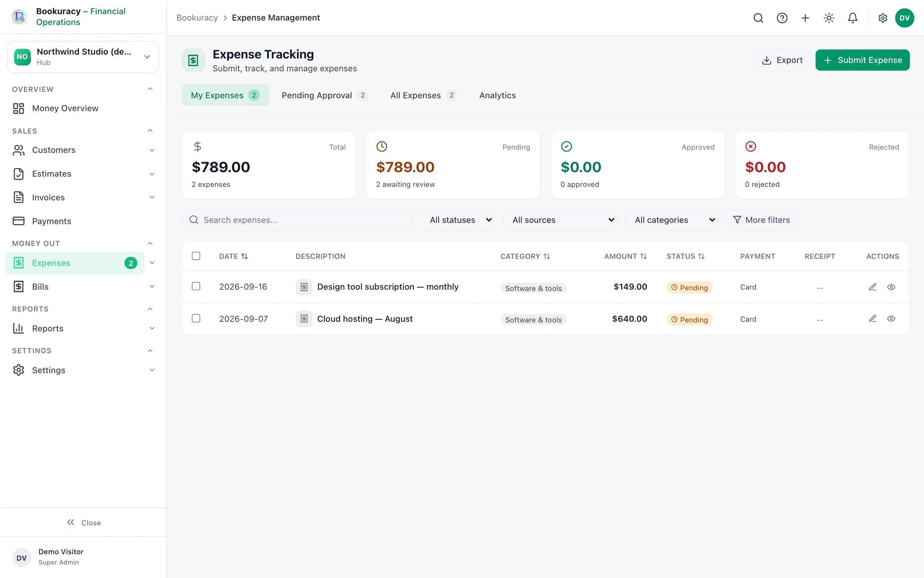Open the search icon in top bar
This screenshot has width=924, height=578.
pyautogui.click(x=758, y=18)
